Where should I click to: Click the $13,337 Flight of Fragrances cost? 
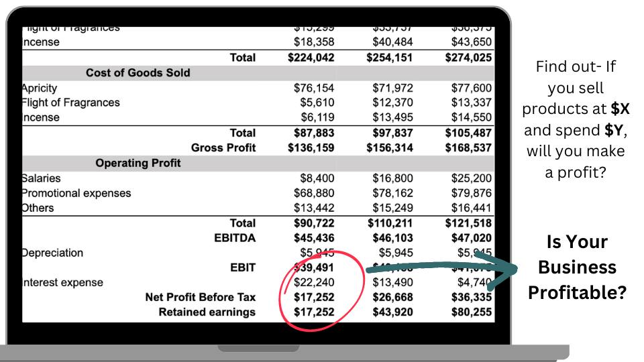pyautogui.click(x=472, y=103)
